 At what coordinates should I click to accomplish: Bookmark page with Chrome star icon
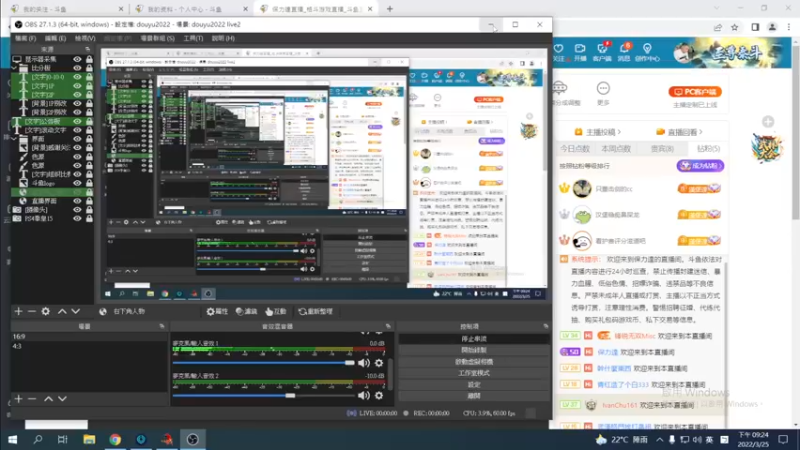coord(735,28)
